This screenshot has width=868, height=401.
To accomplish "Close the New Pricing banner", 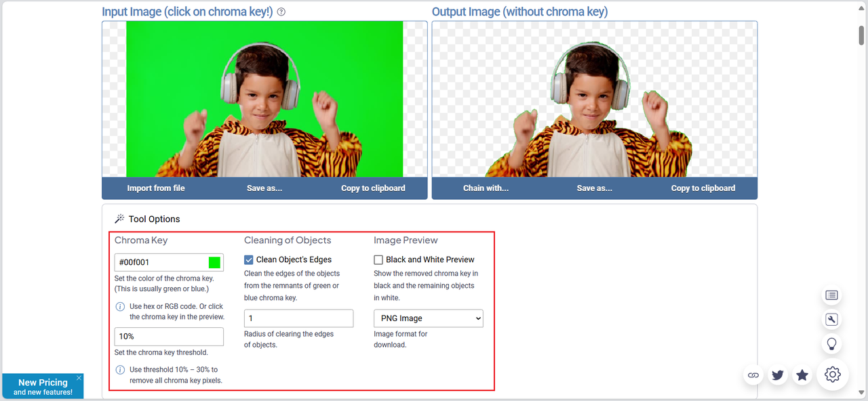I will [x=79, y=378].
